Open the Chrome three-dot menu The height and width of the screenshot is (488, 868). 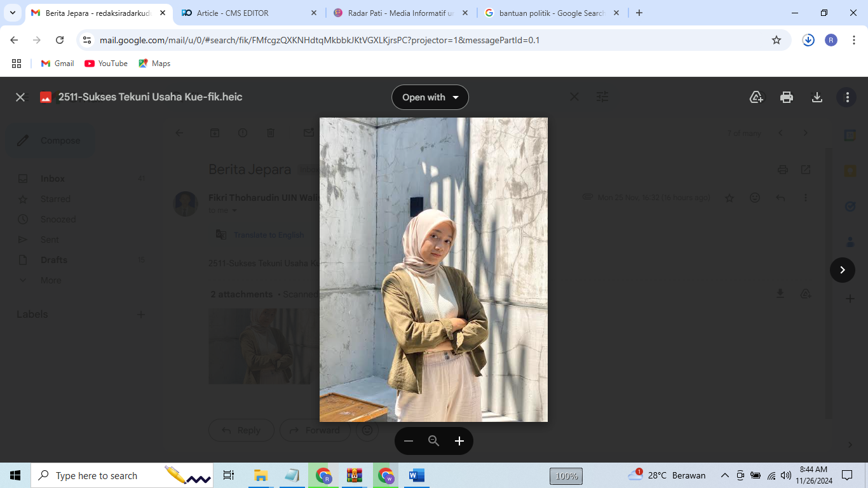pyautogui.click(x=854, y=40)
